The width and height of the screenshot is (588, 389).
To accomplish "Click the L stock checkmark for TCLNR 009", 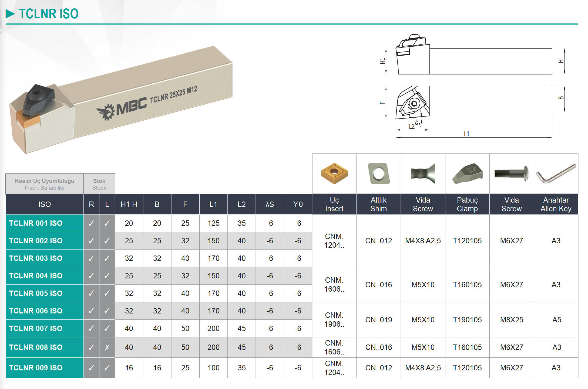I will (107, 368).
